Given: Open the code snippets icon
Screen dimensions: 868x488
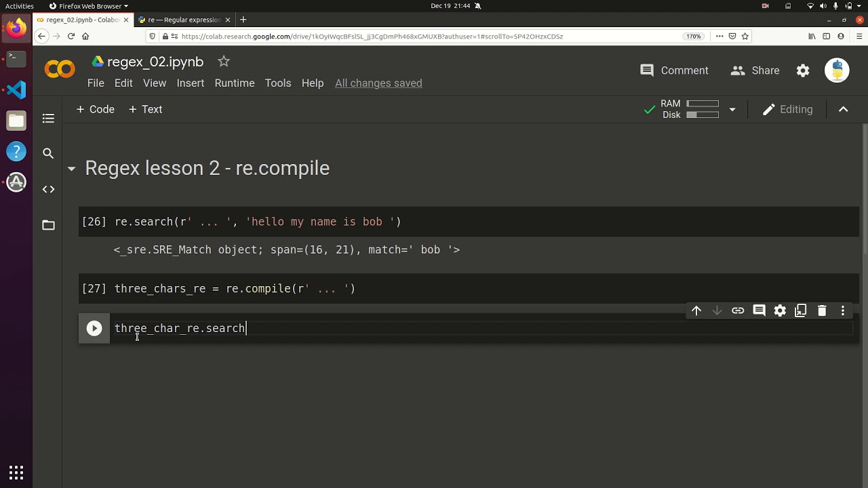Looking at the screenshot, I should [48, 189].
